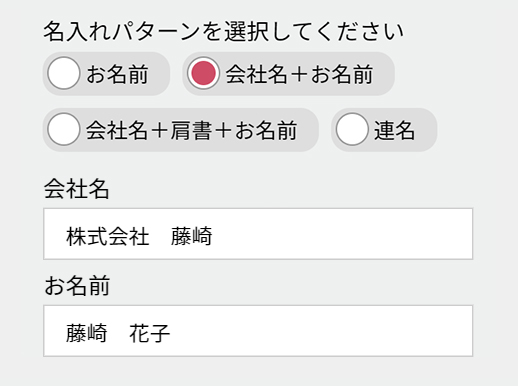Click the 会社名 label above the first text box
Image resolution: width=518 pixels, height=386 pixels.
[x=77, y=189]
